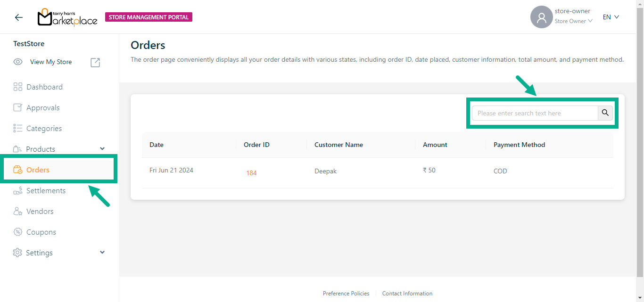The height and width of the screenshot is (302, 644).
Task: Focus the orders search text field
Action: point(535,113)
